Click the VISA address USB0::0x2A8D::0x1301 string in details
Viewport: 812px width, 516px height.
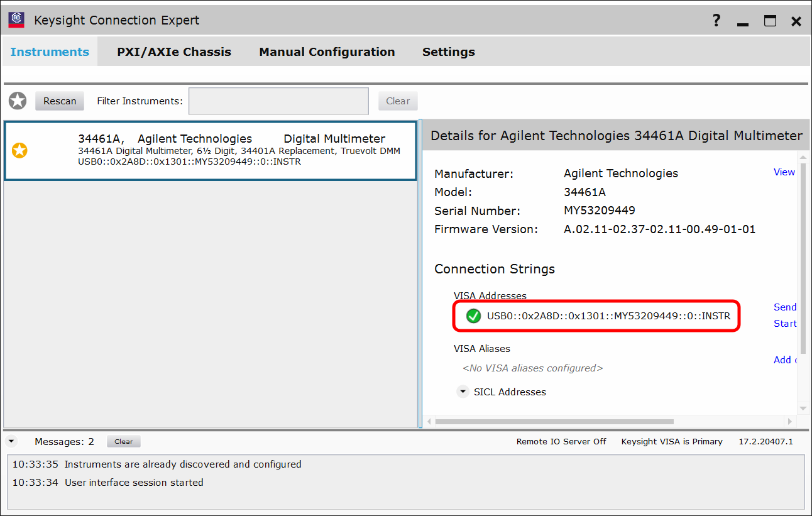[608, 316]
